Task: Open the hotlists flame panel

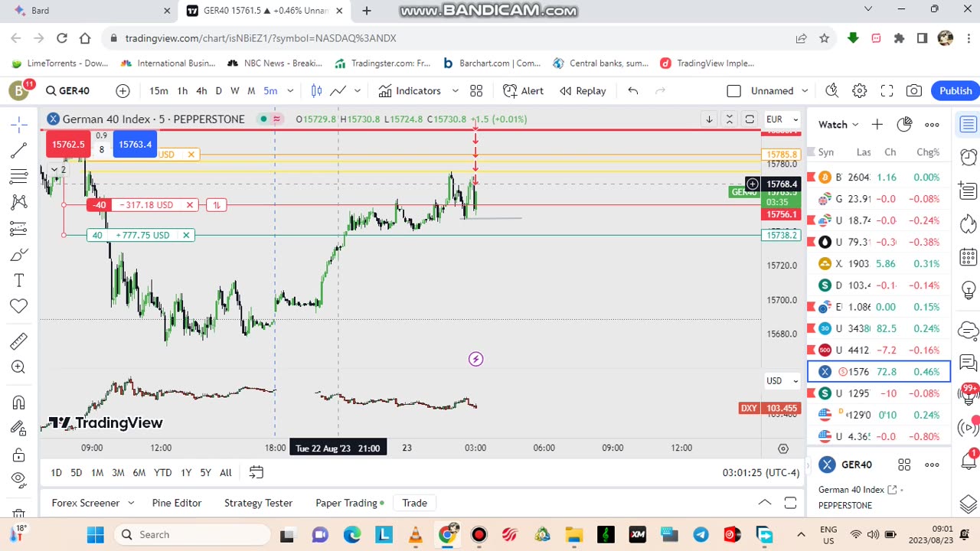Action: click(x=969, y=223)
